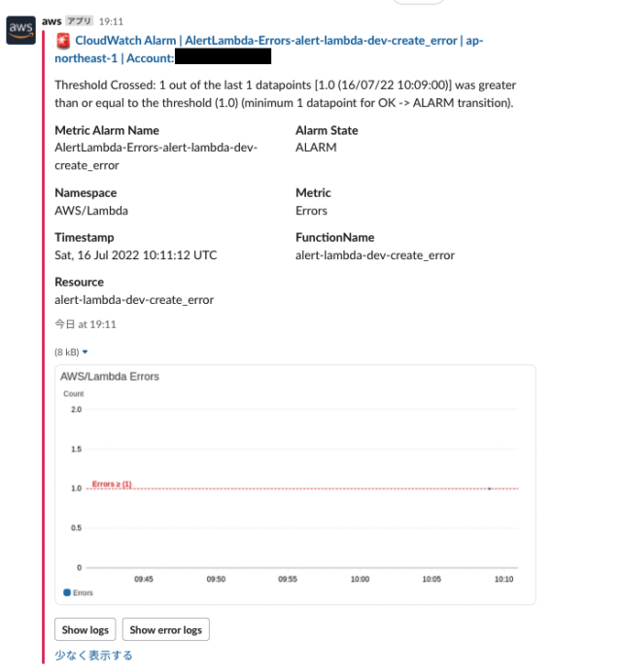622x672 pixels.
Task: Open the AWS/Lambda Errors chart image
Action: pos(295,485)
